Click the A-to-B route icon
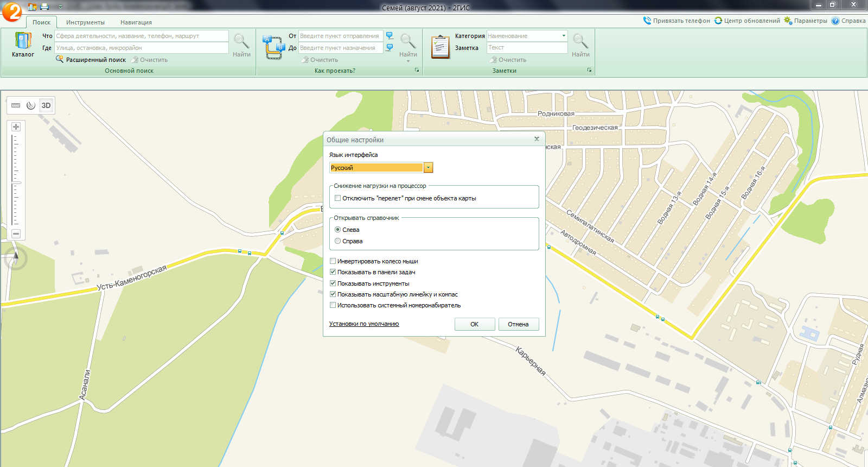Screen dimensions: 868x467 (x=273, y=47)
